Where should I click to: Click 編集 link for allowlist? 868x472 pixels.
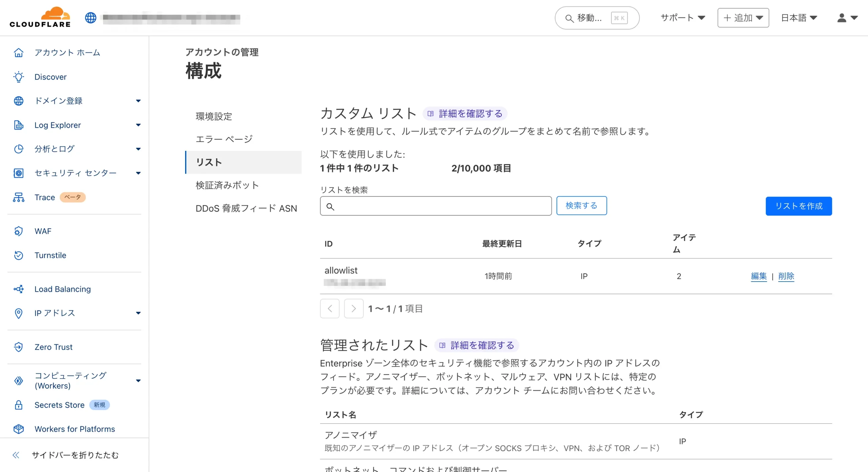758,276
